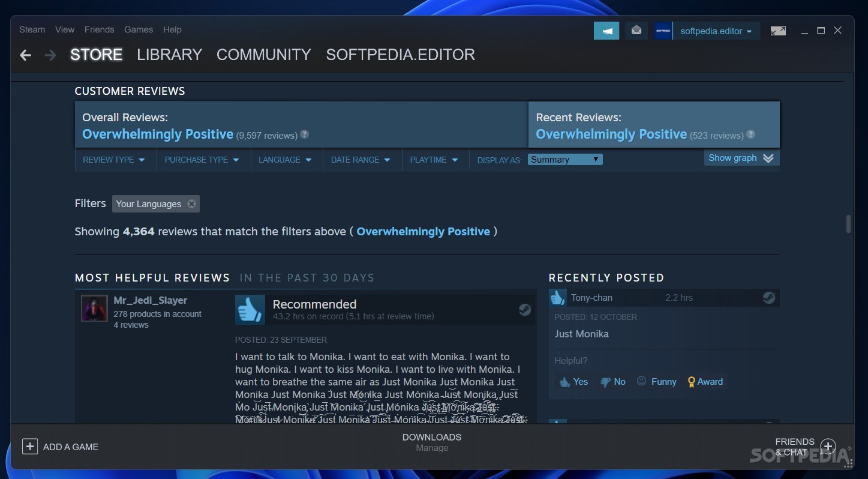The image size is (868, 479).
Task: Open the softpedia.editor account dropdown
Action: [x=716, y=31]
